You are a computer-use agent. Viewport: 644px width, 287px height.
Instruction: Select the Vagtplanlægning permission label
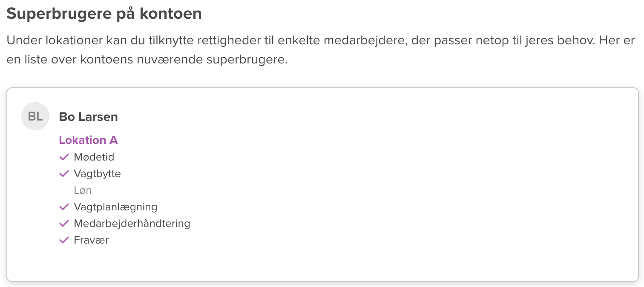pyautogui.click(x=115, y=207)
